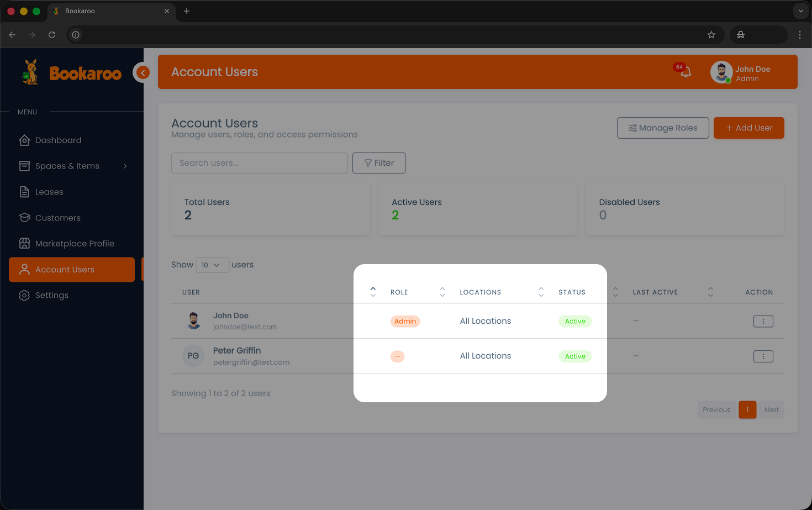
Task: Expand the Spaces & Items menu
Action: (67, 166)
